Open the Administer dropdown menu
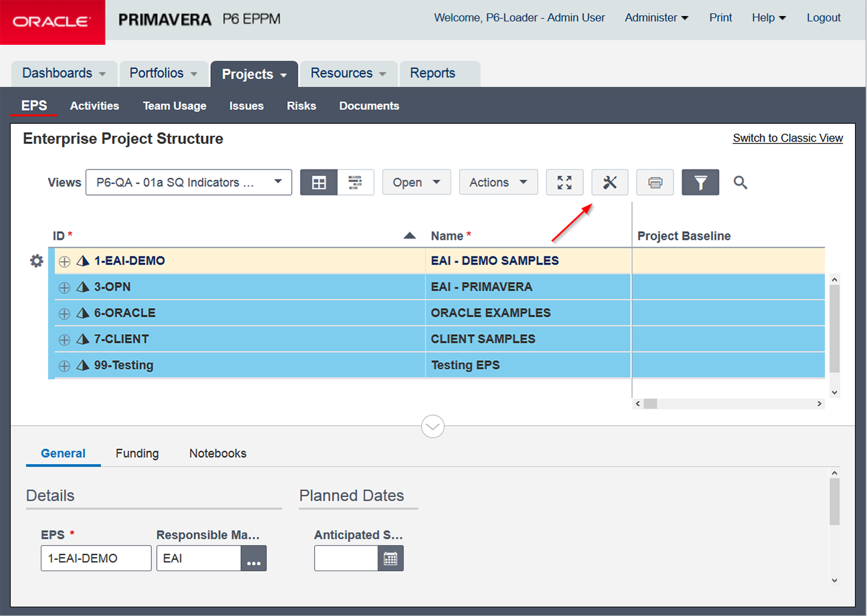 657,18
